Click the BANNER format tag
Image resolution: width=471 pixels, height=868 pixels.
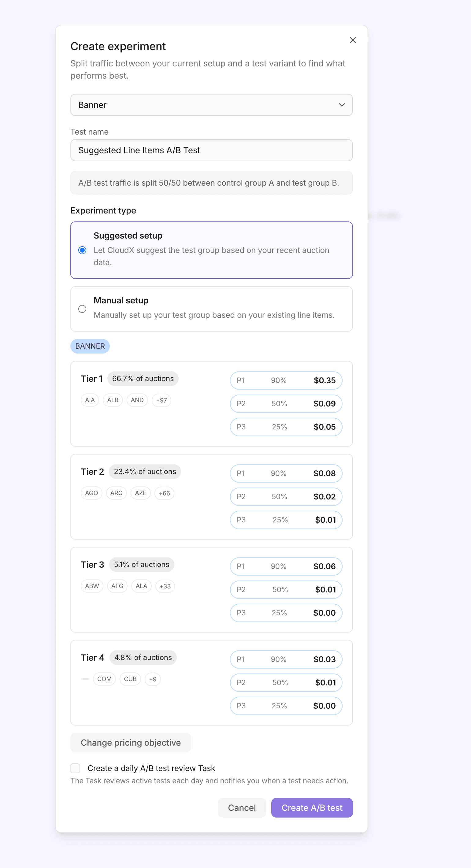tap(90, 346)
